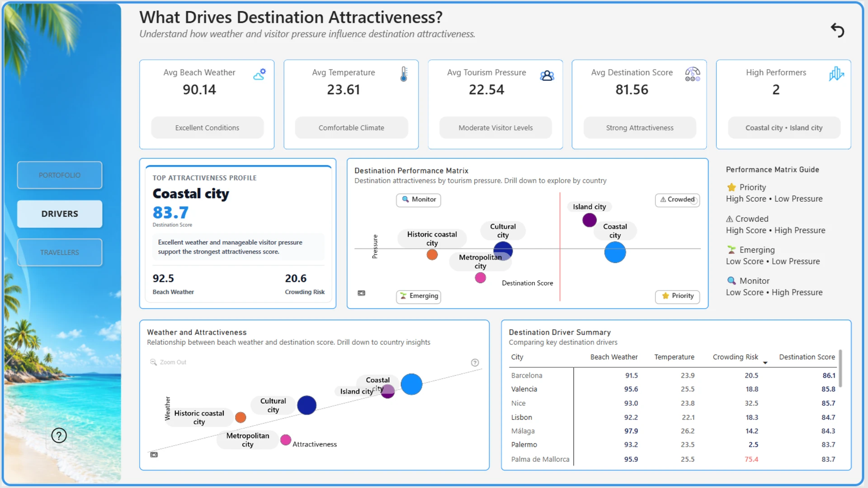Select the Barcelona row
Screen dimensions: 868x488
coord(673,375)
